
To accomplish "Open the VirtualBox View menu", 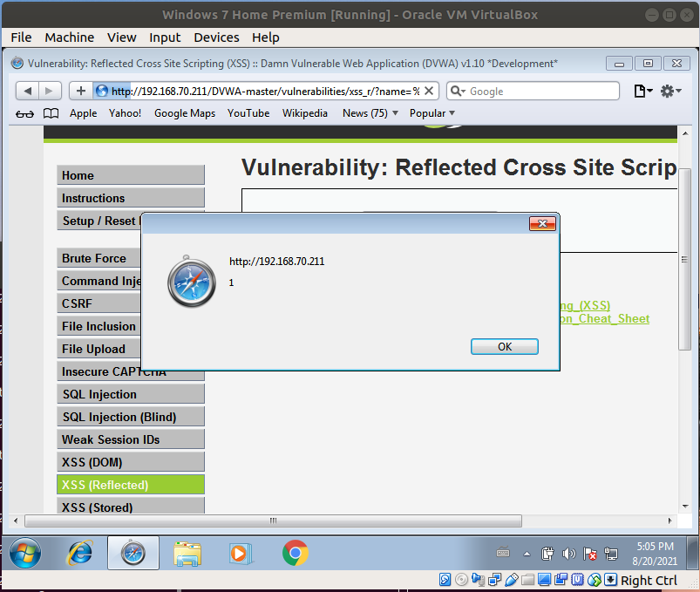I will [x=121, y=37].
